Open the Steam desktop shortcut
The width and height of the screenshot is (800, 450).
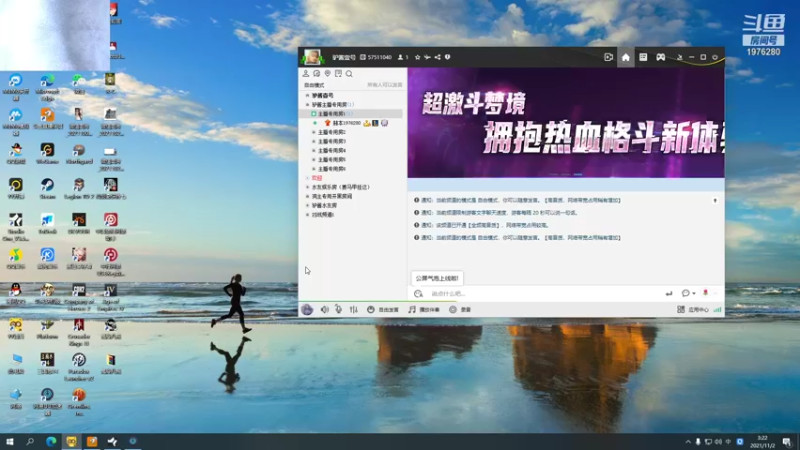[47, 188]
